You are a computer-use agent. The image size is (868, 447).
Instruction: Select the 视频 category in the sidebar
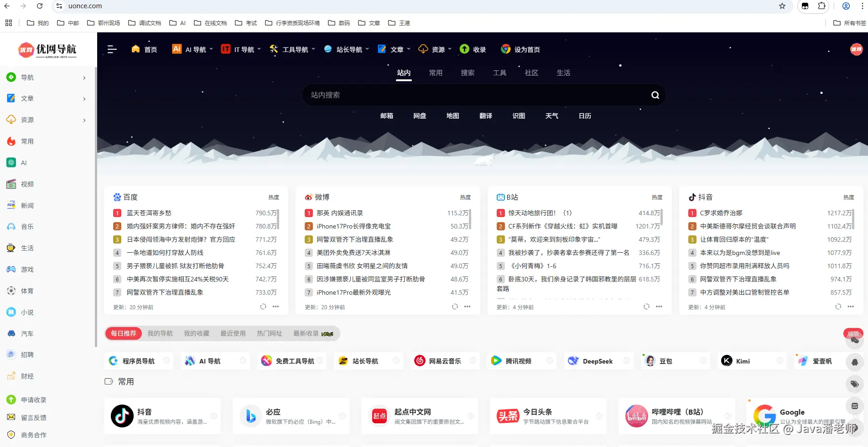pyautogui.click(x=27, y=184)
